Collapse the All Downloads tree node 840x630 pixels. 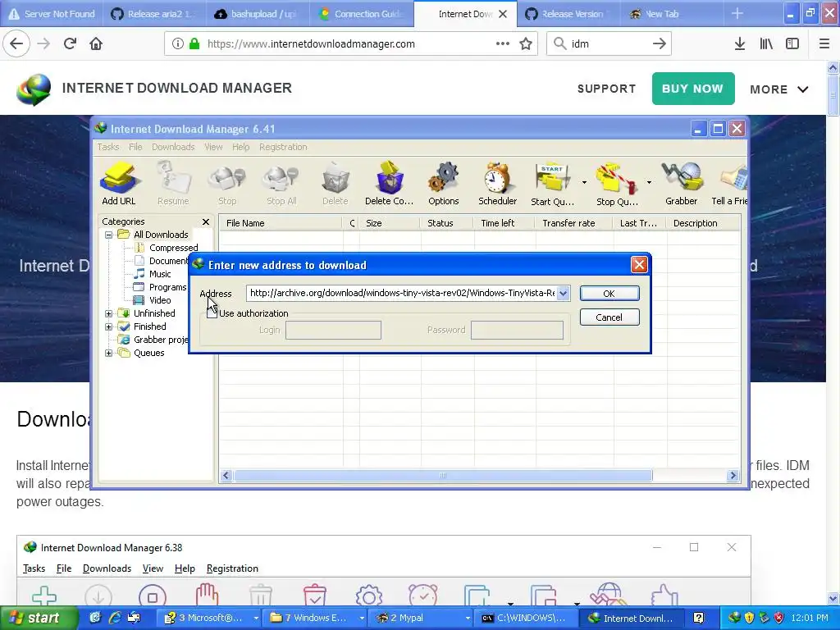click(109, 235)
